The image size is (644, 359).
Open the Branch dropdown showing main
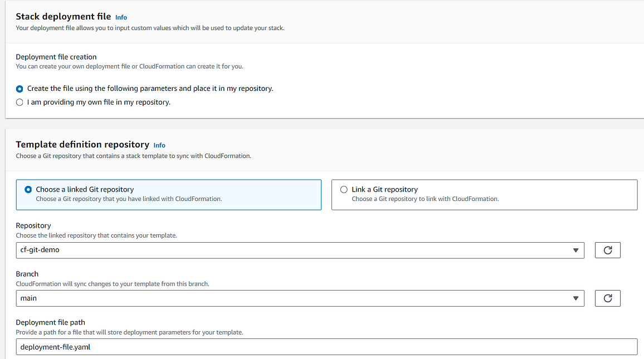coord(300,298)
